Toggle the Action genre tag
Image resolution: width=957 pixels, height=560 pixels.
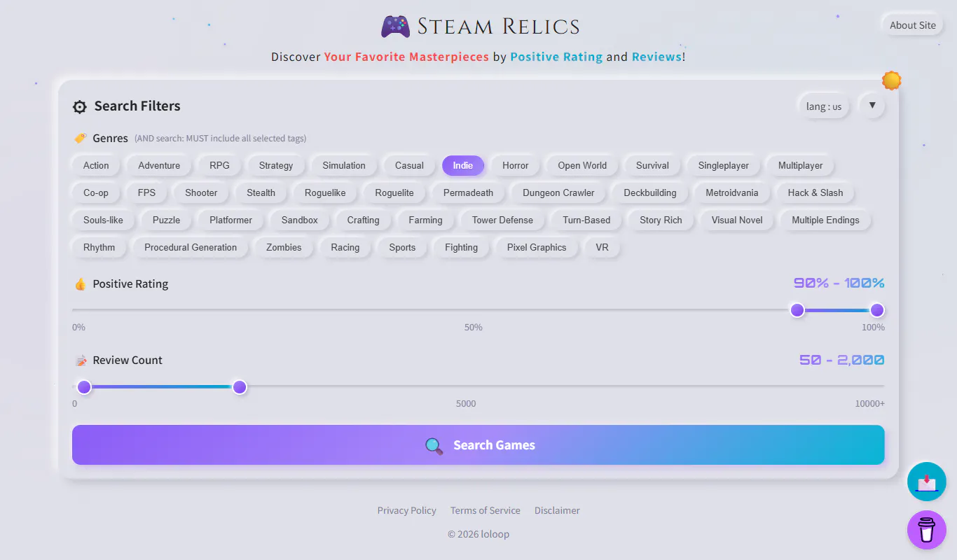(x=96, y=166)
